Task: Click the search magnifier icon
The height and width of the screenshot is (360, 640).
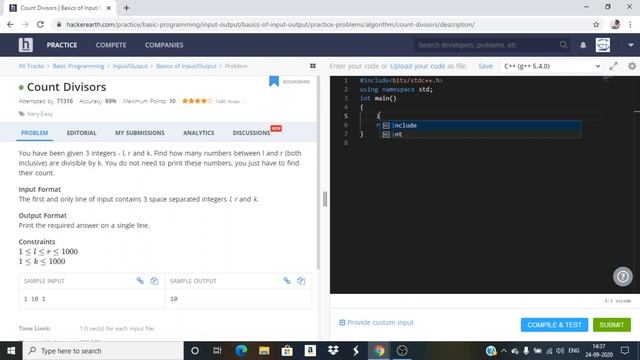Action: pyautogui.click(x=563, y=44)
